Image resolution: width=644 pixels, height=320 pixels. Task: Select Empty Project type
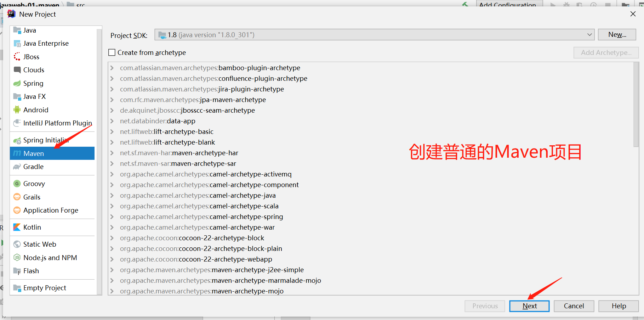[x=52, y=288]
